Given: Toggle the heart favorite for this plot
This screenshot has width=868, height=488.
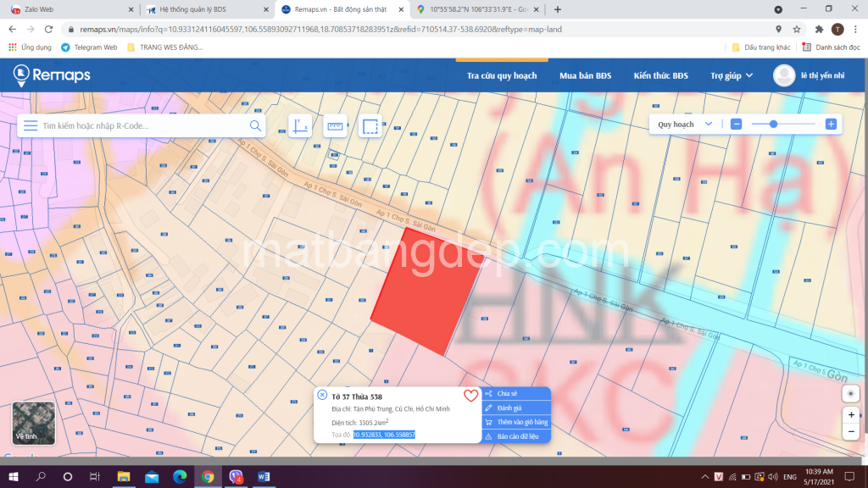Looking at the screenshot, I should 470,396.
